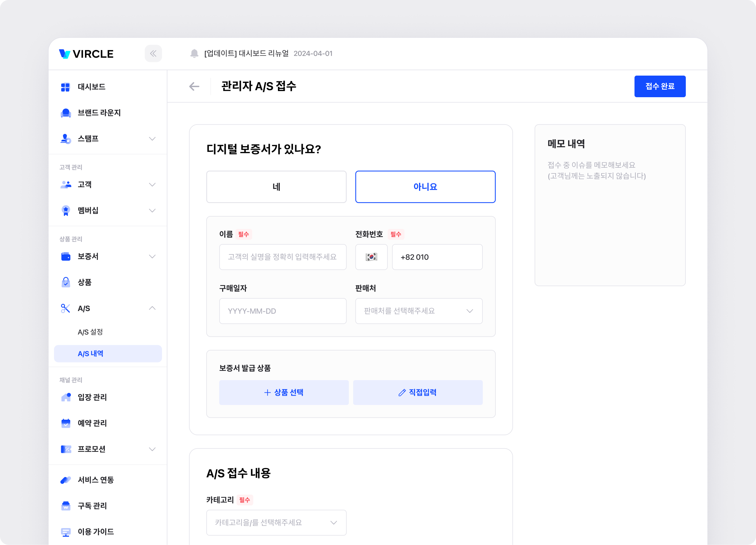756x545 pixels.
Task: Open the 판매처 dropdown
Action: pyautogui.click(x=419, y=311)
